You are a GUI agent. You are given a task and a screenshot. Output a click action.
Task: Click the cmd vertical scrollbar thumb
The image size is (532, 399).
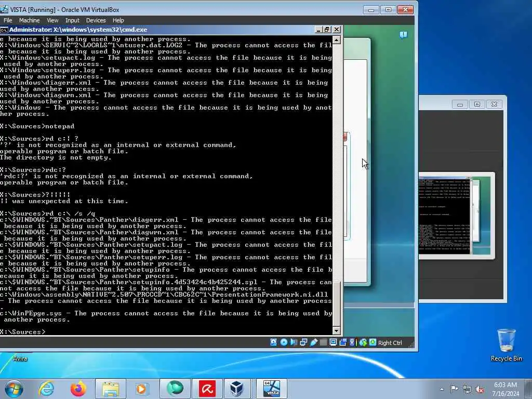336,303
